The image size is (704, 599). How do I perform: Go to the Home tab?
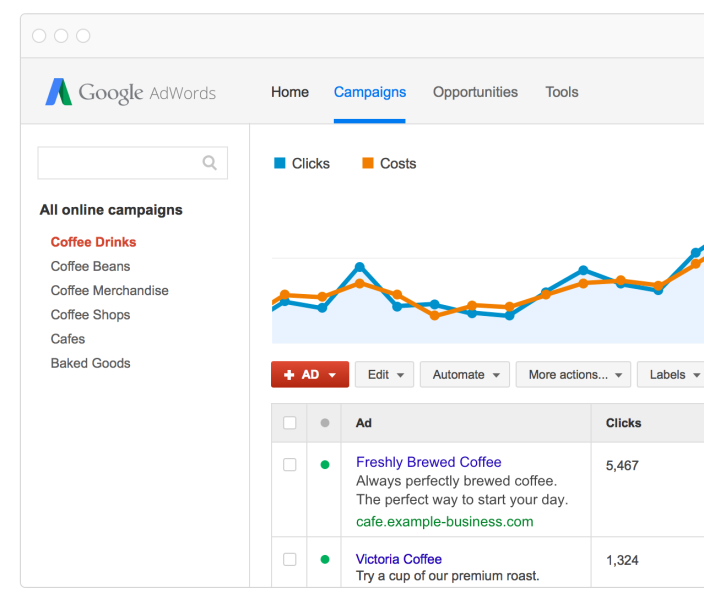point(290,92)
